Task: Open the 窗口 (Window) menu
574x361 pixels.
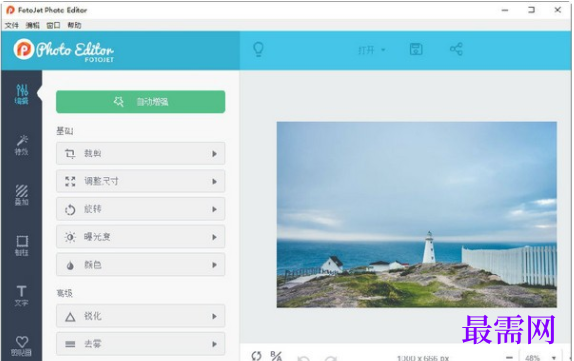Action: point(53,25)
